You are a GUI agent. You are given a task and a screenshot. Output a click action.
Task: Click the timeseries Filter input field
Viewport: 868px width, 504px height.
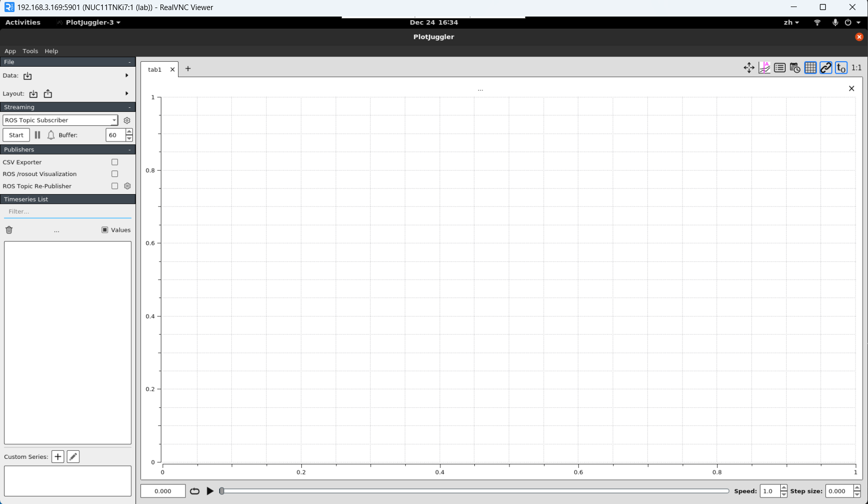tap(68, 212)
